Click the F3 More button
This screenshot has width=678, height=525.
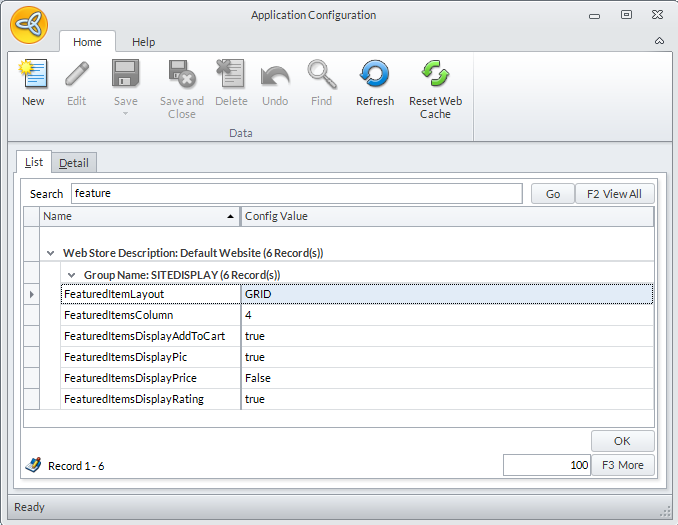pyautogui.click(x=623, y=465)
